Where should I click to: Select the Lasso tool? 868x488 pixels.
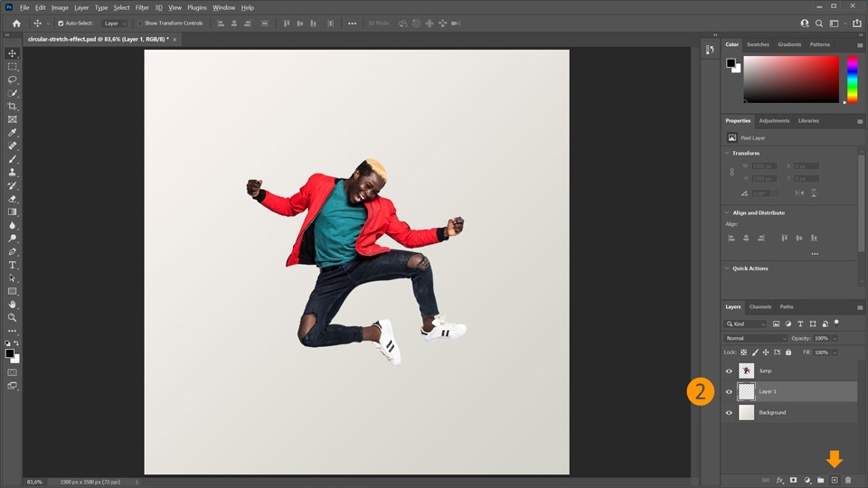point(13,80)
